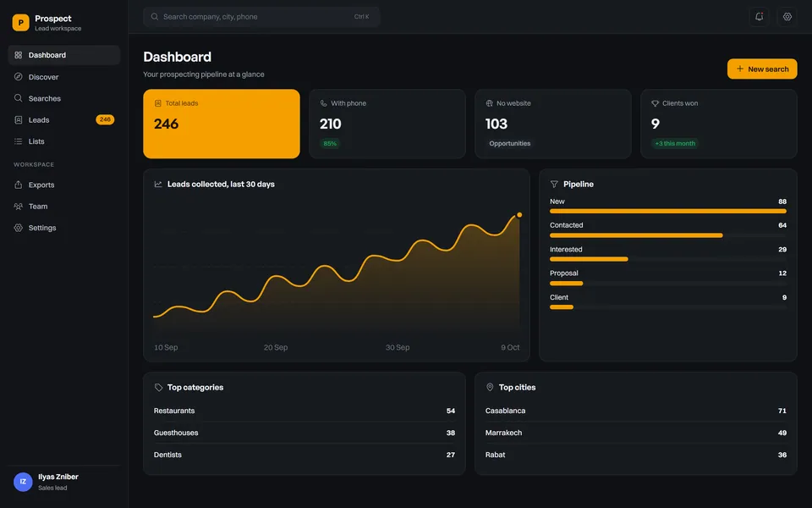812x508 pixels.
Task: Open the settings gear icon in top bar
Action: point(787,17)
